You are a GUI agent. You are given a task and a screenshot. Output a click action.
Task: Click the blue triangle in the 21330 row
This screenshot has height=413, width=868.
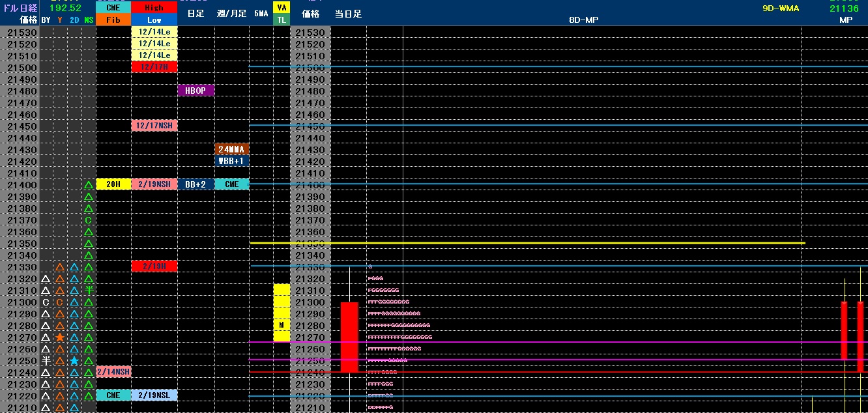pyautogui.click(x=74, y=267)
